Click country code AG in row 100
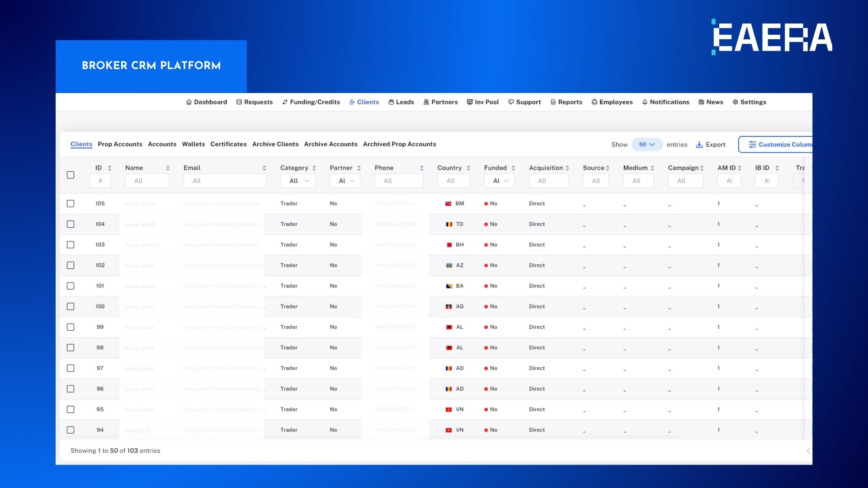This screenshot has width=868, height=488. point(459,306)
